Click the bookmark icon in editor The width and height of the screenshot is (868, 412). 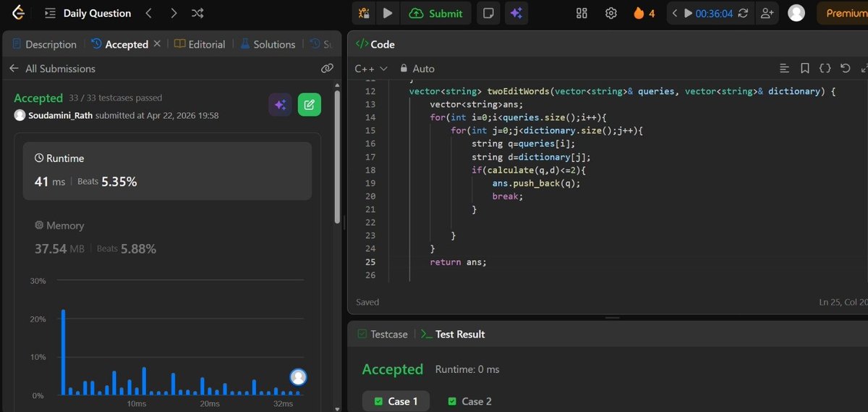[805, 69]
